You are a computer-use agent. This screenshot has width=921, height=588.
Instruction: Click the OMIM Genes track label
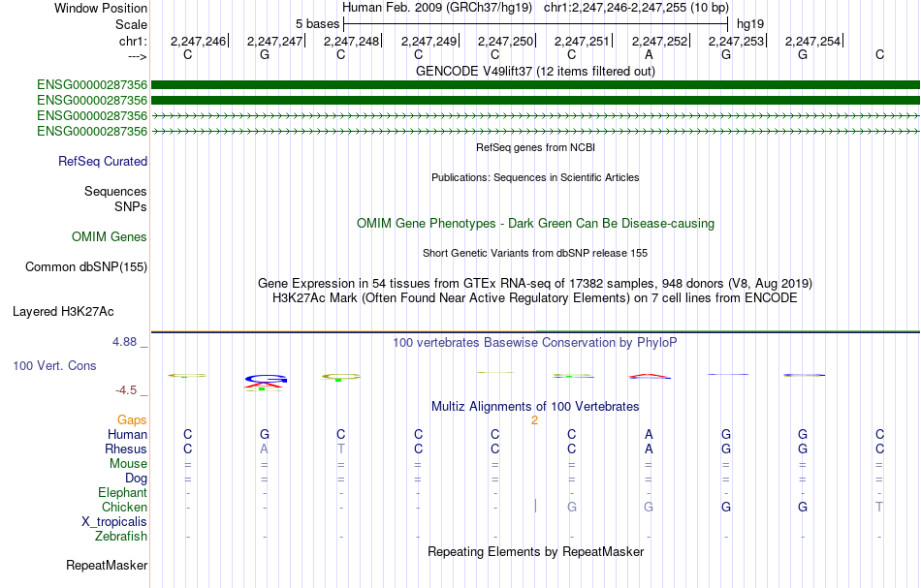(x=110, y=237)
